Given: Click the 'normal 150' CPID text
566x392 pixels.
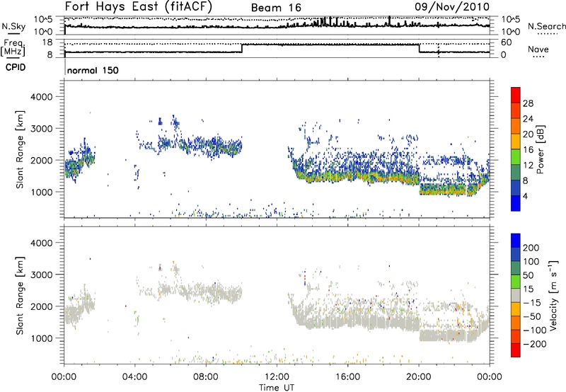Looking at the screenshot, I should pyautogui.click(x=93, y=70).
